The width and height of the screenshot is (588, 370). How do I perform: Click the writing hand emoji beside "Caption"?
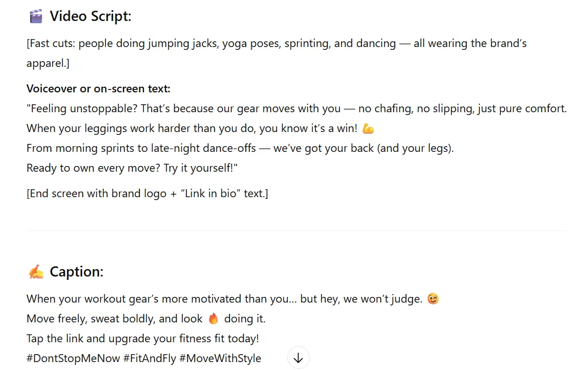tap(36, 271)
